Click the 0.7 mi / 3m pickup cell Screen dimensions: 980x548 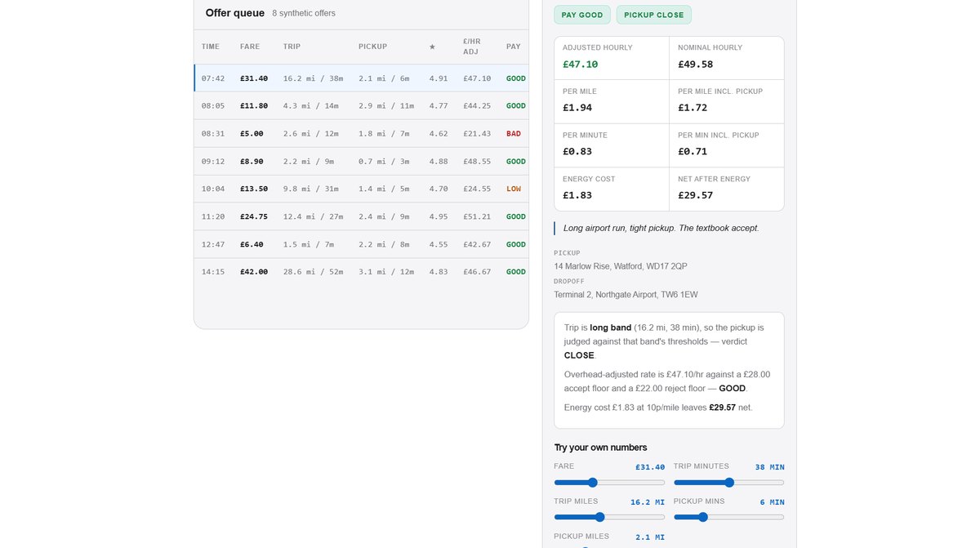click(383, 162)
